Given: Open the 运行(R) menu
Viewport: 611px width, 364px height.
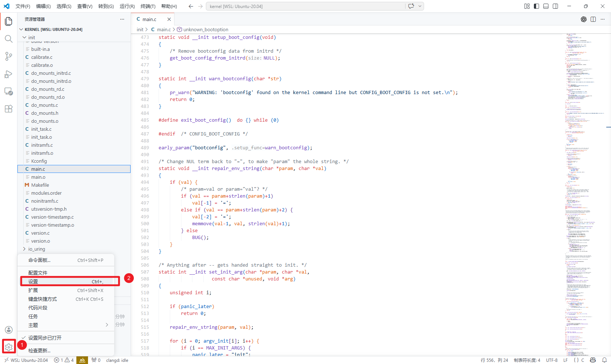Looking at the screenshot, I should point(127,6).
